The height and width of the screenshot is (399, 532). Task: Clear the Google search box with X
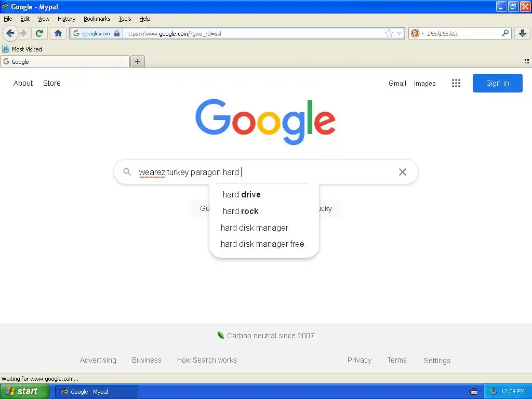(403, 172)
